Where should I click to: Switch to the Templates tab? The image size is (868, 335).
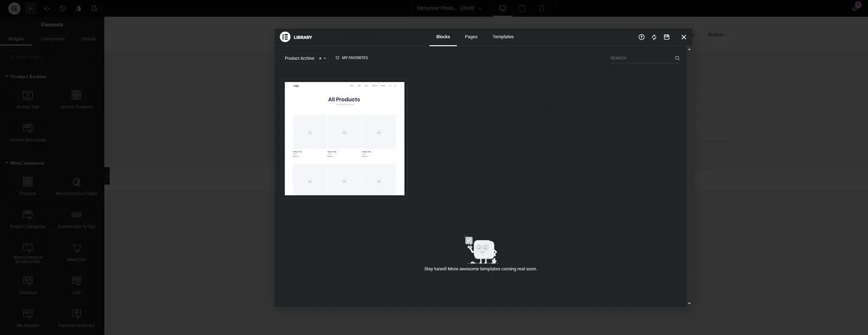(x=503, y=37)
